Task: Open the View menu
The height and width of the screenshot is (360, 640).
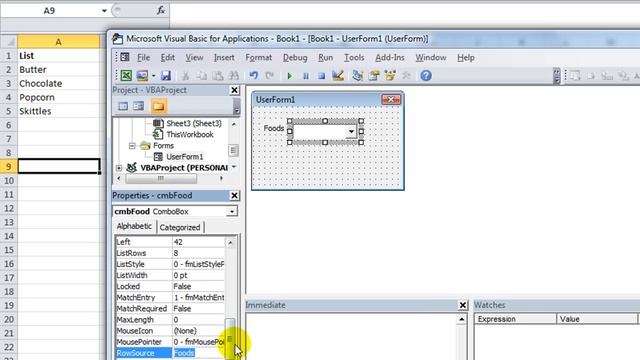Action: [x=194, y=58]
